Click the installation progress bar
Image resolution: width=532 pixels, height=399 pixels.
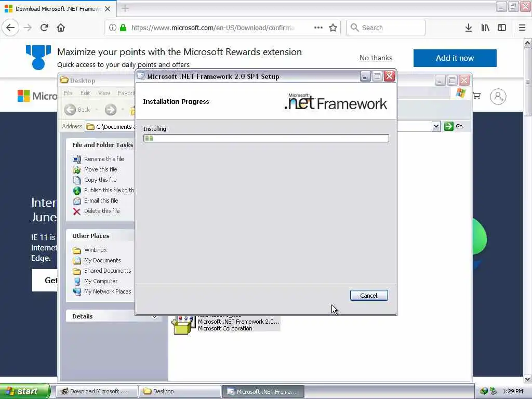coord(266,138)
